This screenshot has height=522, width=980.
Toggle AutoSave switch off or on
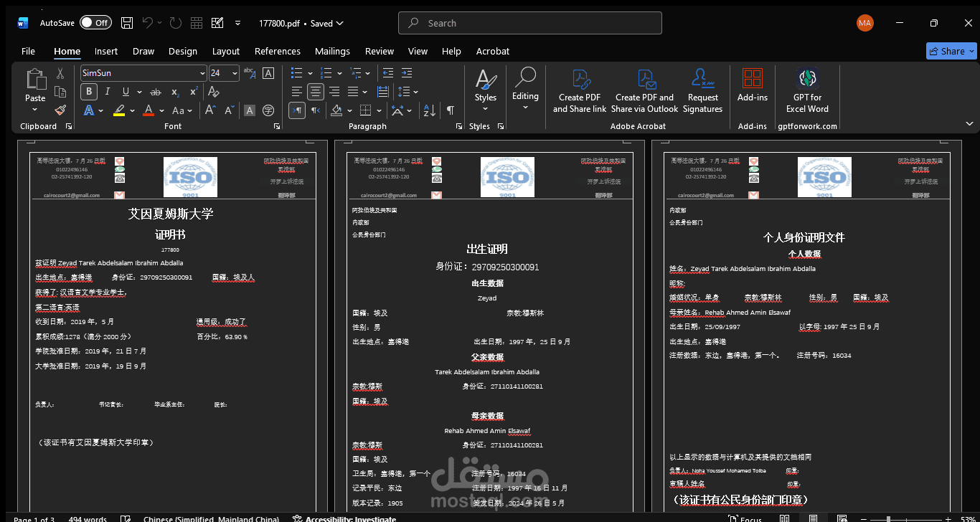(95, 23)
